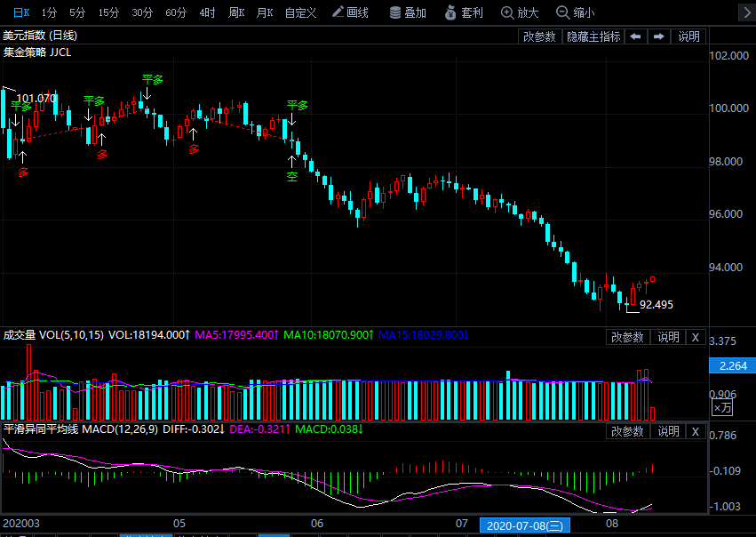This screenshot has width=756, height=537.
Task: Click the 叠加 overlay icon
Action: [x=408, y=12]
